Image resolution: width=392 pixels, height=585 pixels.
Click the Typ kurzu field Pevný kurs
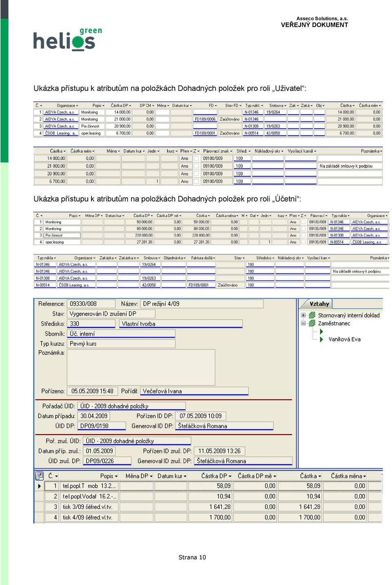click(121, 343)
